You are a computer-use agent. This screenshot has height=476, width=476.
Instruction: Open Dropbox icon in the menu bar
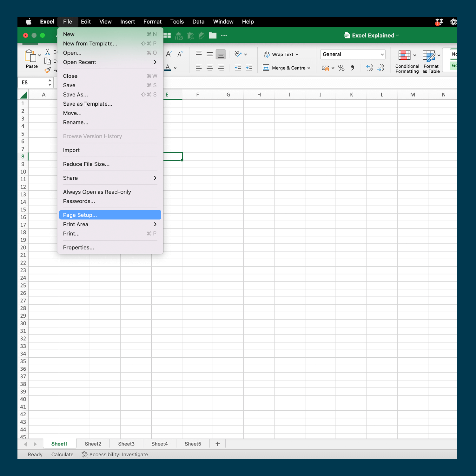coord(439,22)
